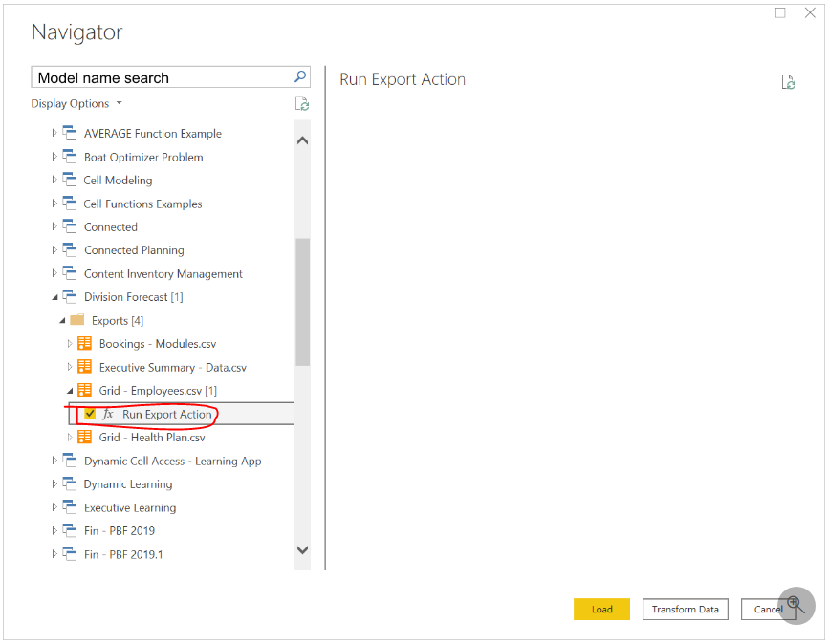Select the Executive Learning model label
Viewport: 828px width, 644px height.
pyautogui.click(x=130, y=507)
